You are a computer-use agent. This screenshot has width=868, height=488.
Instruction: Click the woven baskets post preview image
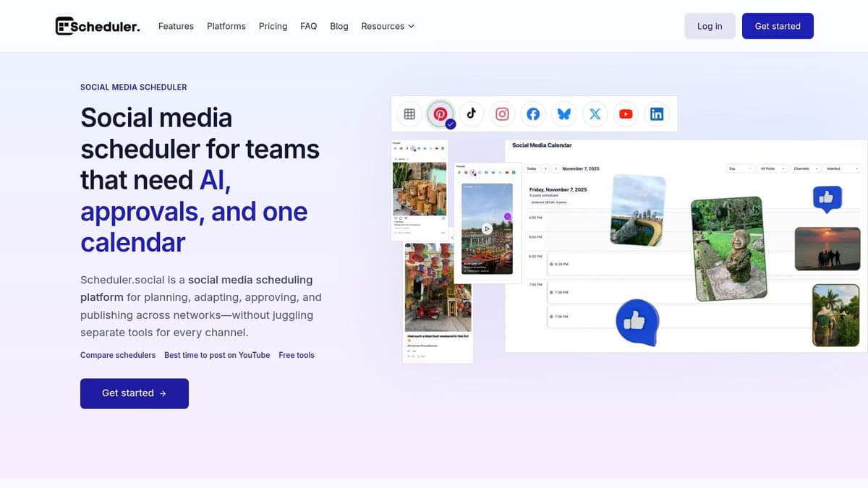pos(420,188)
